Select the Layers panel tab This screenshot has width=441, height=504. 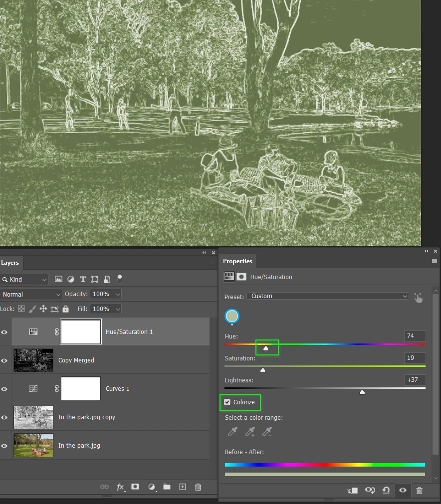(x=10, y=263)
